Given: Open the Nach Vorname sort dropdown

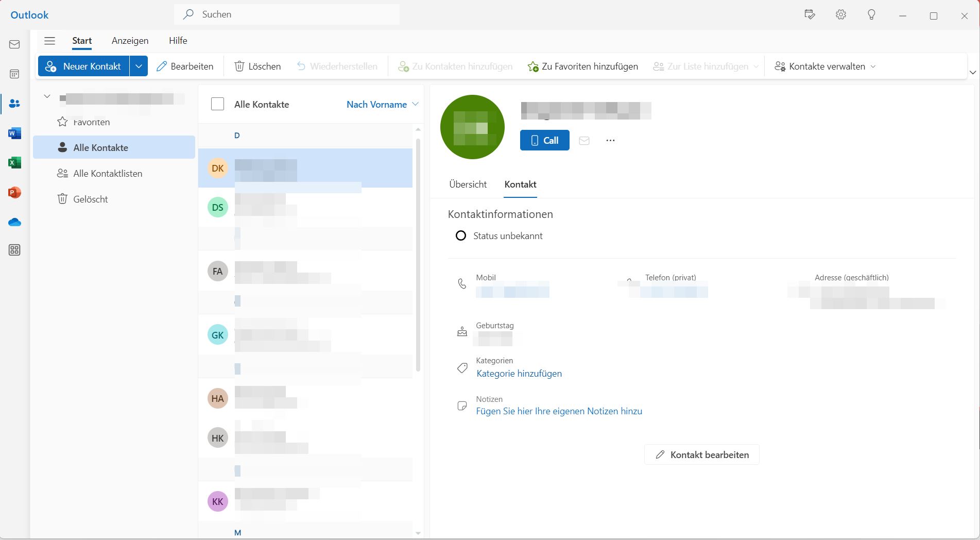Looking at the screenshot, I should pos(382,105).
